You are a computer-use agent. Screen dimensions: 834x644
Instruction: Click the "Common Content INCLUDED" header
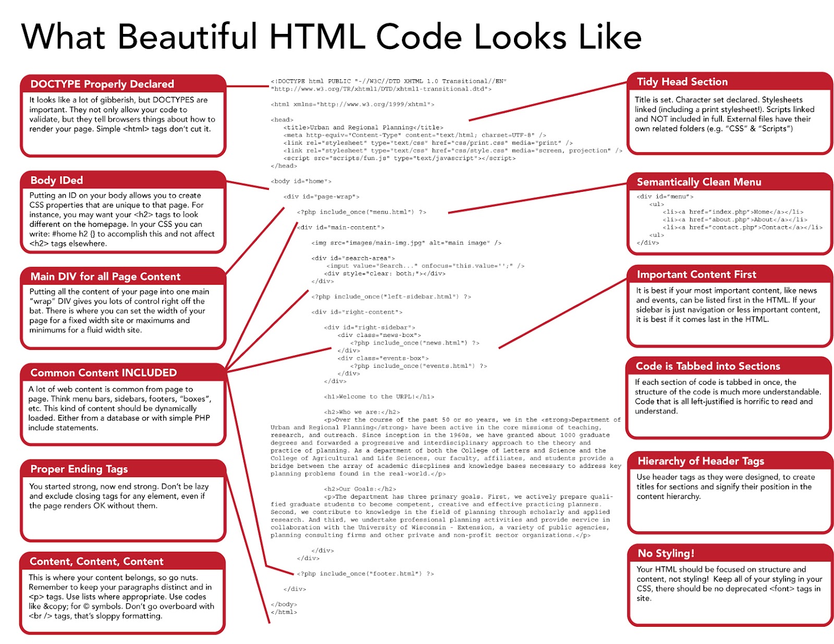click(103, 373)
